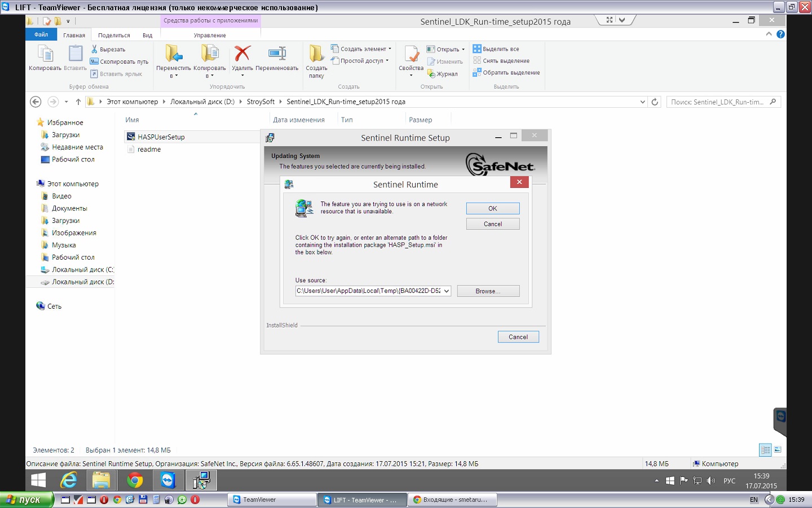812x508 pixels.
Task: Select the HASPUserSetup file in list
Action: tap(161, 137)
